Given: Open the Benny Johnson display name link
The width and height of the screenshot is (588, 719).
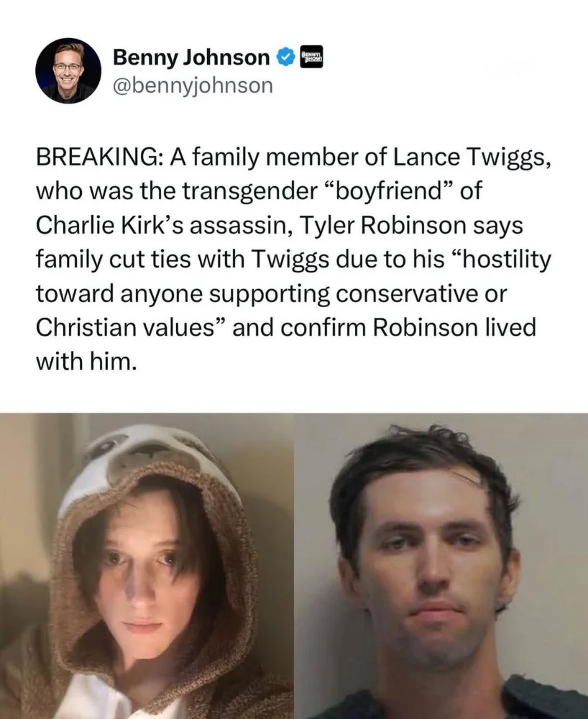Looking at the screenshot, I should tap(191, 58).
